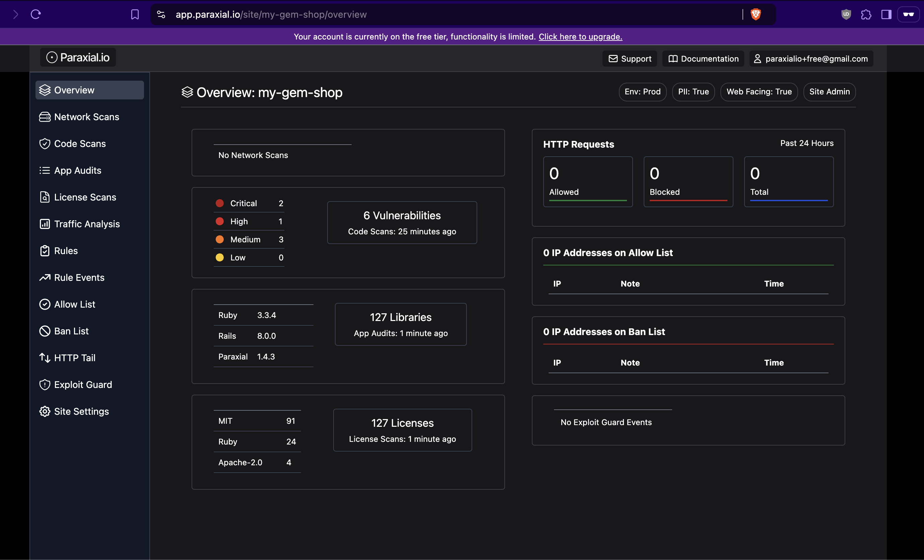The height and width of the screenshot is (560, 924).
Task: Open the 6 Vulnerabilities card
Action: click(x=402, y=223)
